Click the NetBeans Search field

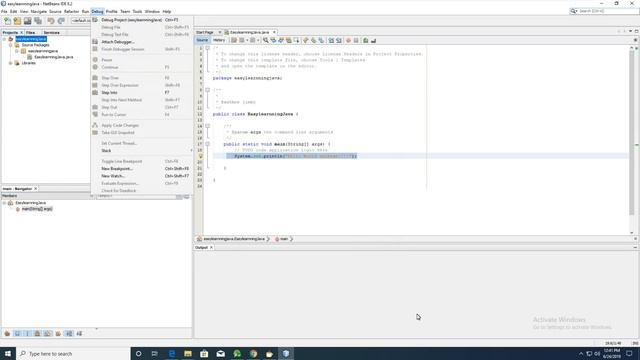tap(604, 11)
